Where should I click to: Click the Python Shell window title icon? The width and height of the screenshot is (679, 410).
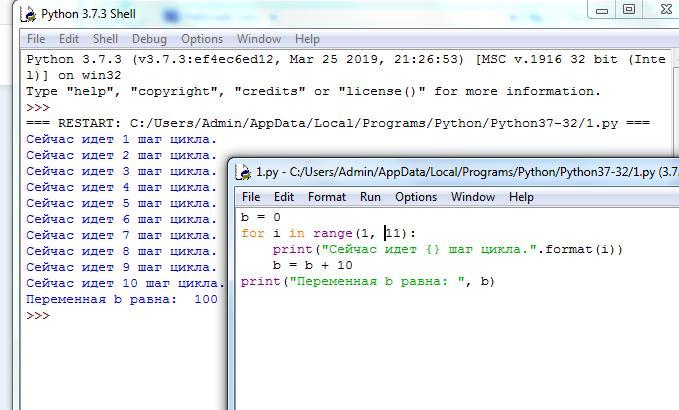(29, 14)
